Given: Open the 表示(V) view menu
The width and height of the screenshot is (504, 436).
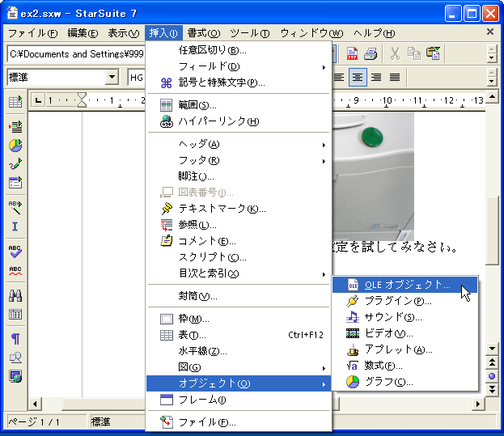Looking at the screenshot, I should tap(124, 33).
